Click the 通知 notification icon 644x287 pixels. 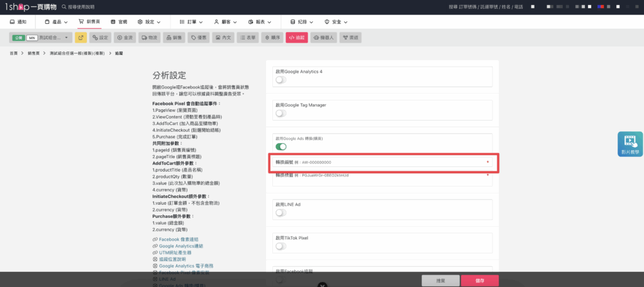click(x=18, y=21)
